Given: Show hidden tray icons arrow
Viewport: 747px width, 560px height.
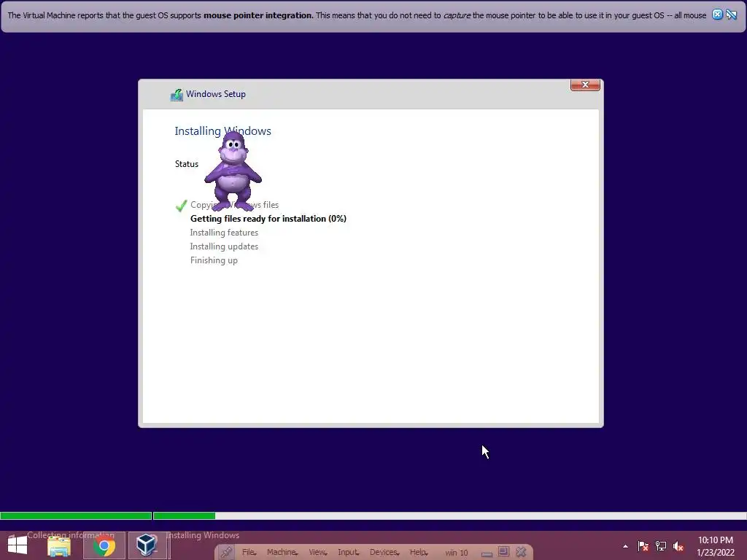Looking at the screenshot, I should tap(625, 546).
